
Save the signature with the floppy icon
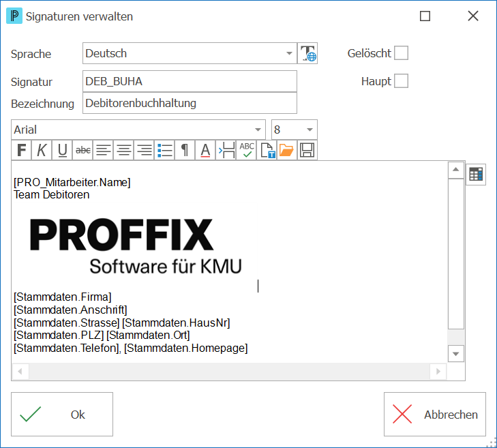307,150
